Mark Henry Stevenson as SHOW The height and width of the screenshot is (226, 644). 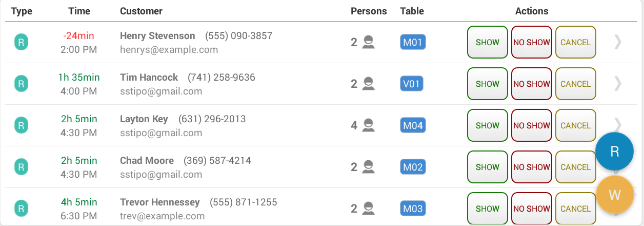pyautogui.click(x=488, y=42)
